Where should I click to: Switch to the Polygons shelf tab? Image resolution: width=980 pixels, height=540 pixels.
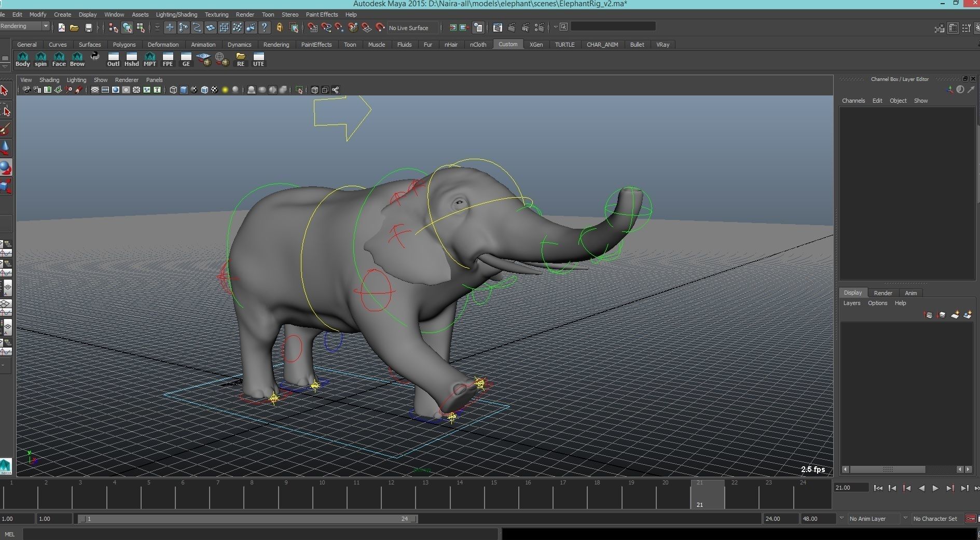124,45
